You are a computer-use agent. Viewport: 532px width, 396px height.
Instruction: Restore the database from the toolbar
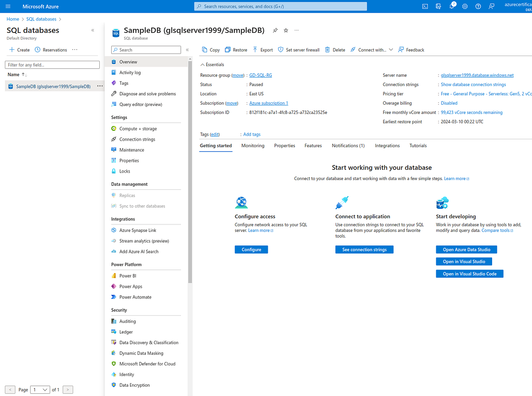pyautogui.click(x=235, y=49)
